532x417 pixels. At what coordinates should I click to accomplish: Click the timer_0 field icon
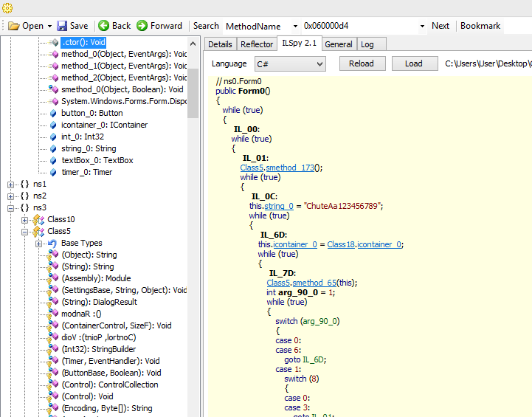click(53, 173)
